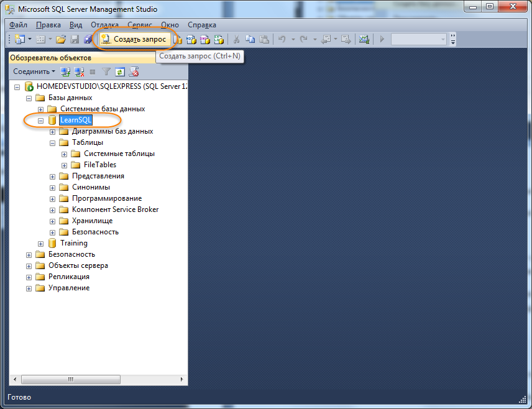Select the Управление folder
The image size is (532, 409).
click(x=69, y=288)
